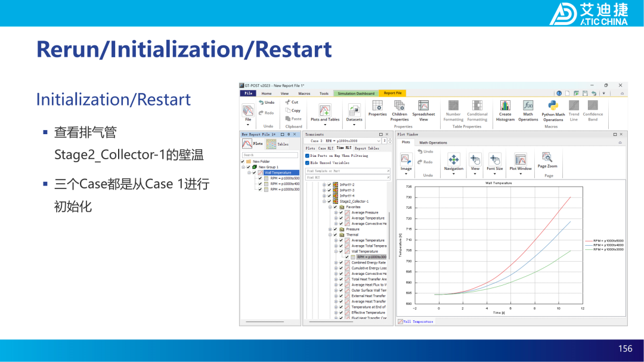Select Average Total Temperature tree item
This screenshot has height=362, width=644.
point(369,246)
